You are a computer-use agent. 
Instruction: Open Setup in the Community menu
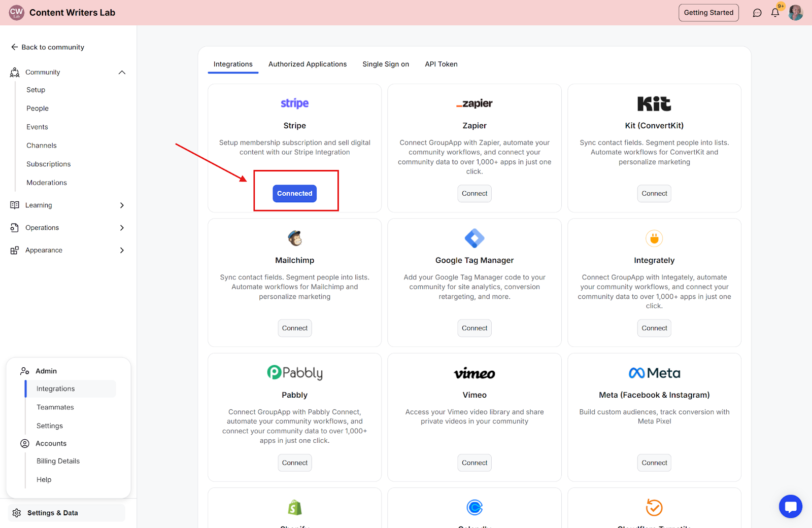click(36, 90)
